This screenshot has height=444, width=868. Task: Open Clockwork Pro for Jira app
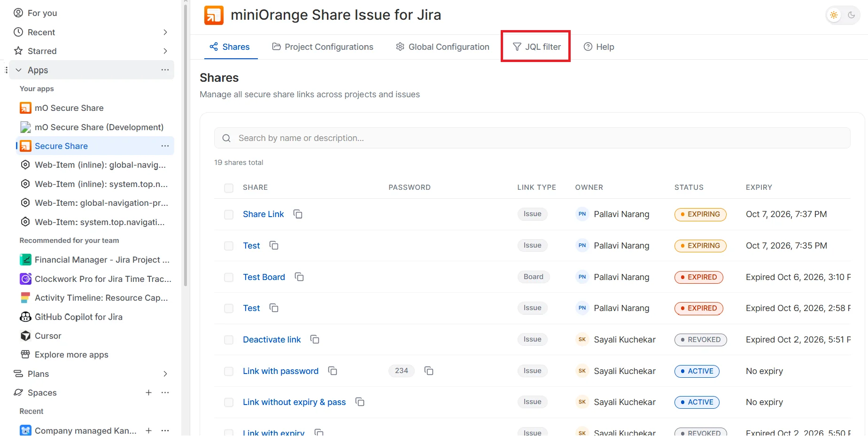(x=95, y=279)
